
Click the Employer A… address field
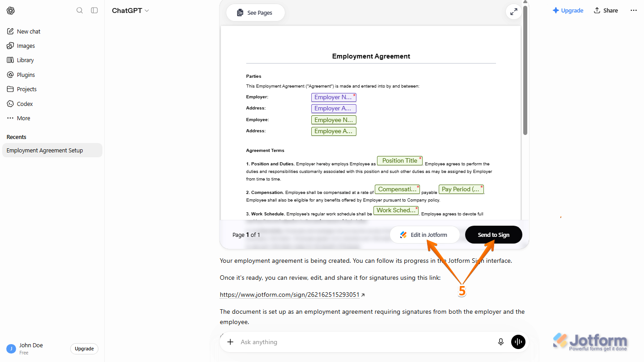[x=334, y=109]
